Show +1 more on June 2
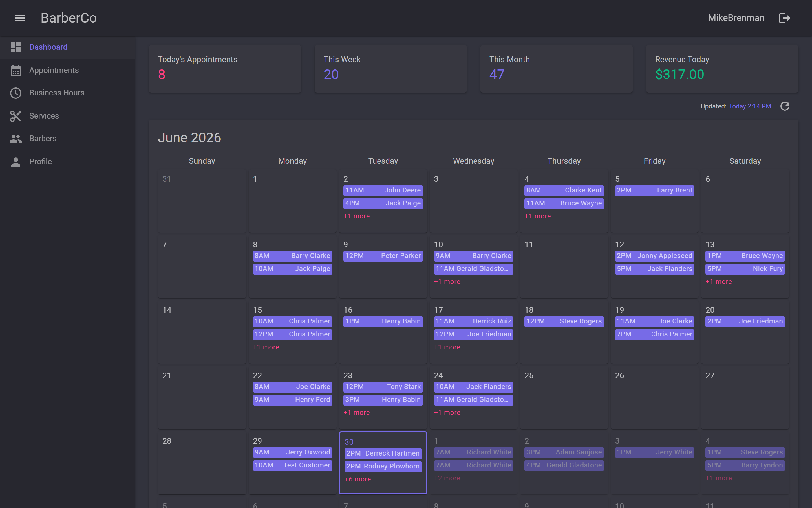The width and height of the screenshot is (812, 508). [x=356, y=216]
